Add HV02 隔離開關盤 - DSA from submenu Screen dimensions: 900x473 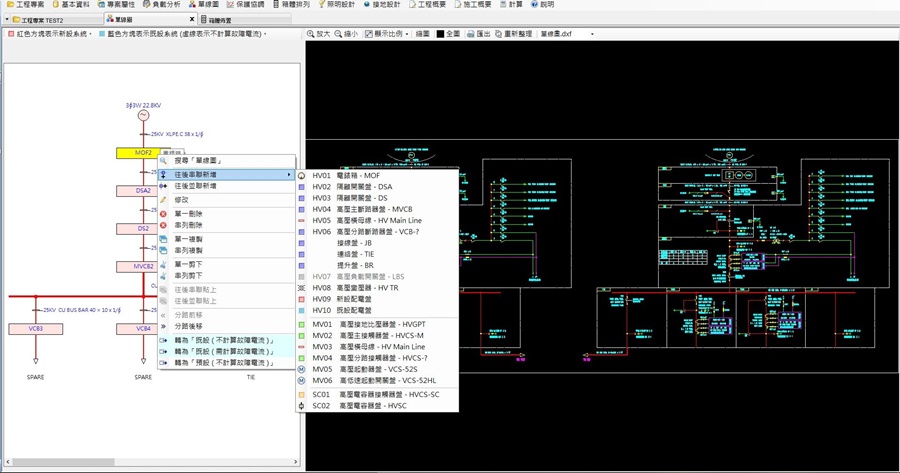(377, 187)
